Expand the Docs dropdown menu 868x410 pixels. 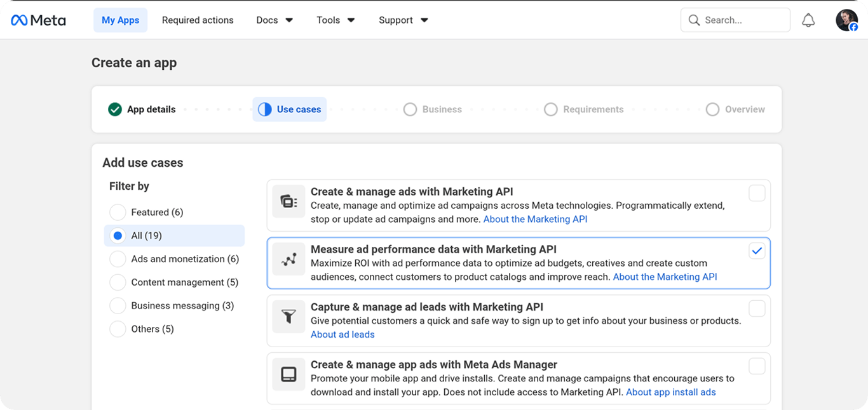click(275, 20)
